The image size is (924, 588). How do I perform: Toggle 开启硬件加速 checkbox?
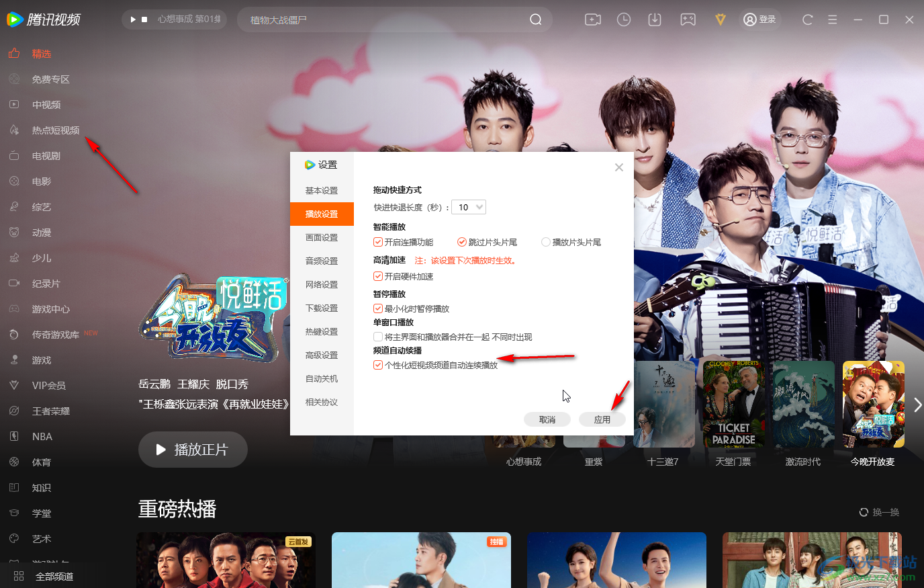tap(378, 277)
